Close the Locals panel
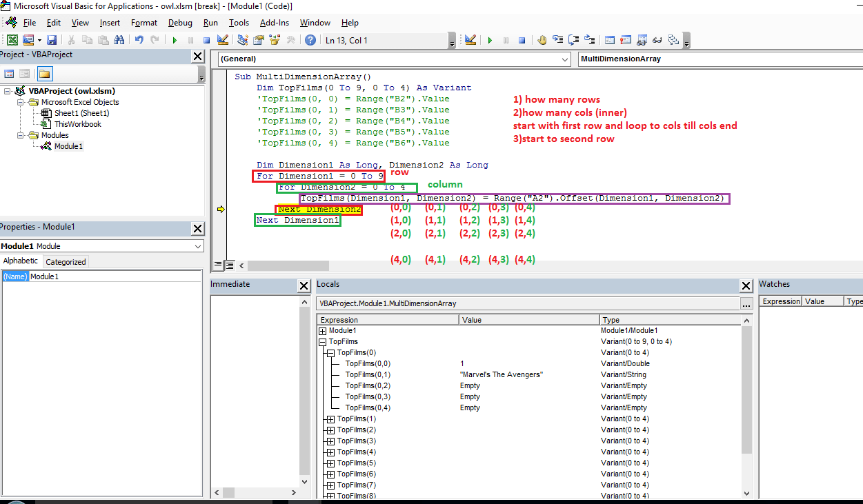This screenshot has height=504, width=863. pyautogui.click(x=746, y=285)
